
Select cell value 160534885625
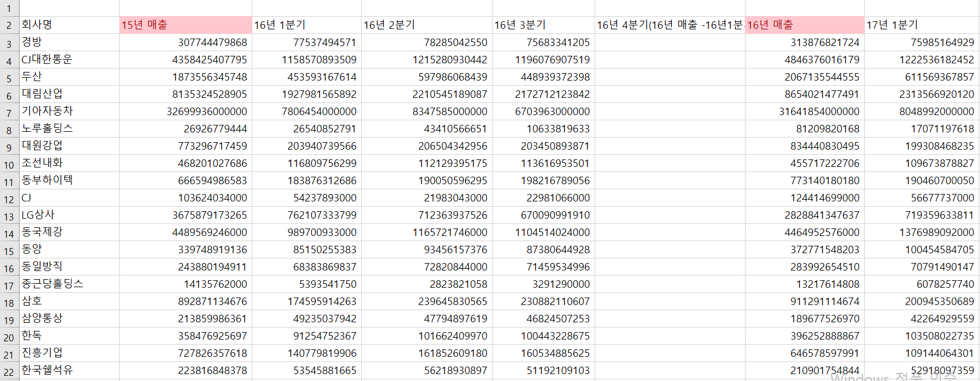tap(543, 353)
